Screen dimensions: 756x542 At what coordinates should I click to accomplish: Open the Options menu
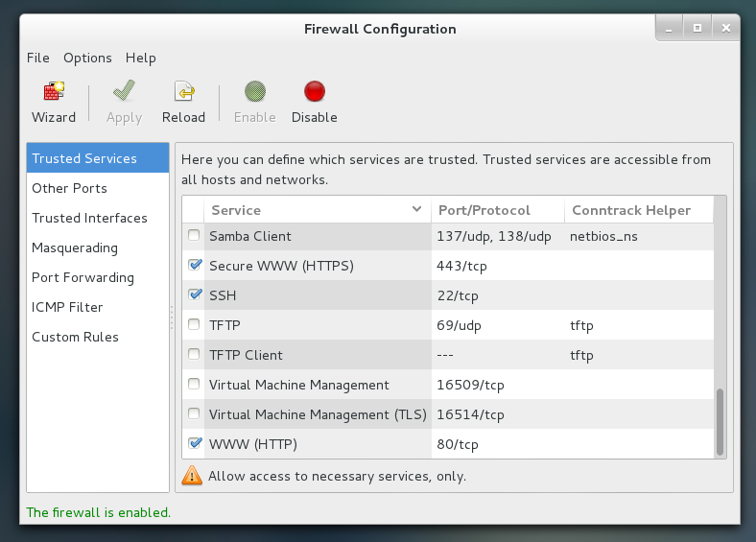tap(87, 58)
